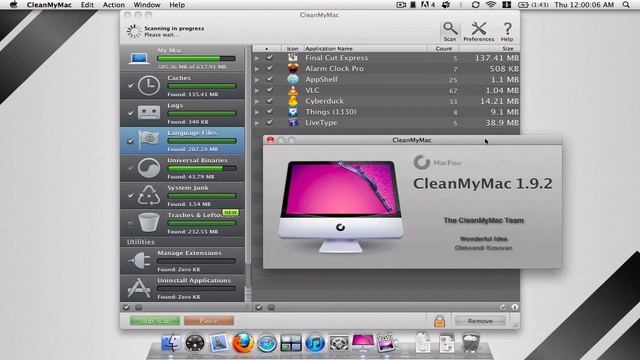Uncheck the Cyberduck row checkbox
The width and height of the screenshot is (640, 360).
[x=269, y=100]
